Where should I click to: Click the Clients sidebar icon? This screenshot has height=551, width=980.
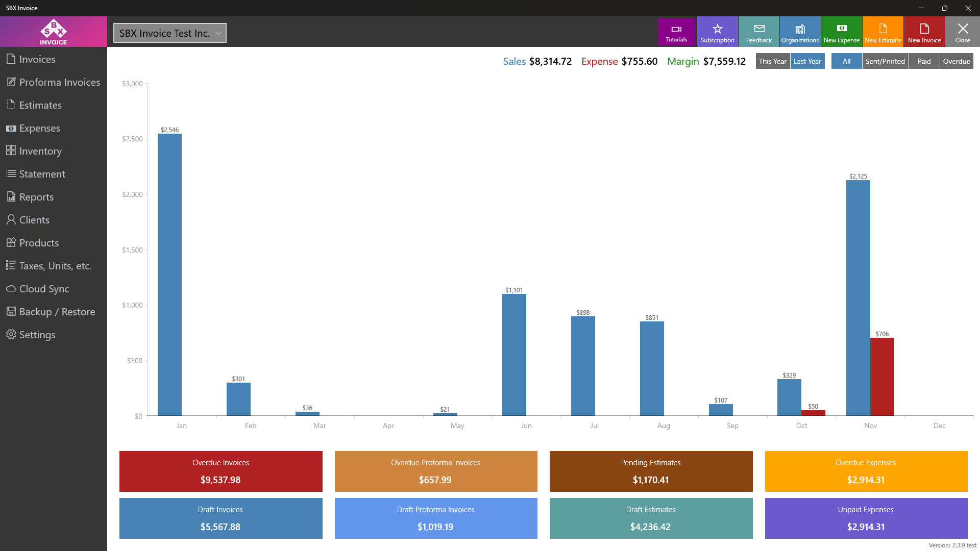34,220
